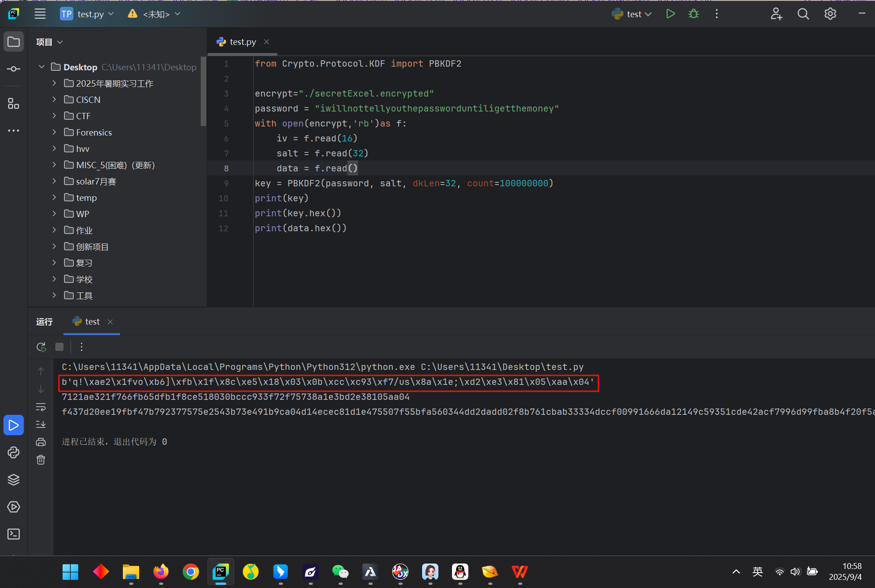875x588 pixels.
Task: Open the main hamburger menu
Action: point(40,14)
